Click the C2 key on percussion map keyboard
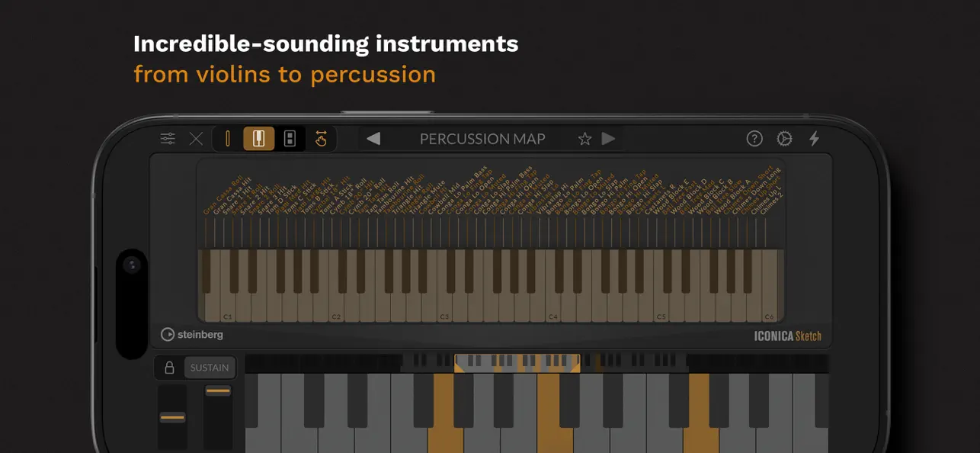980x453 pixels. coord(336,305)
